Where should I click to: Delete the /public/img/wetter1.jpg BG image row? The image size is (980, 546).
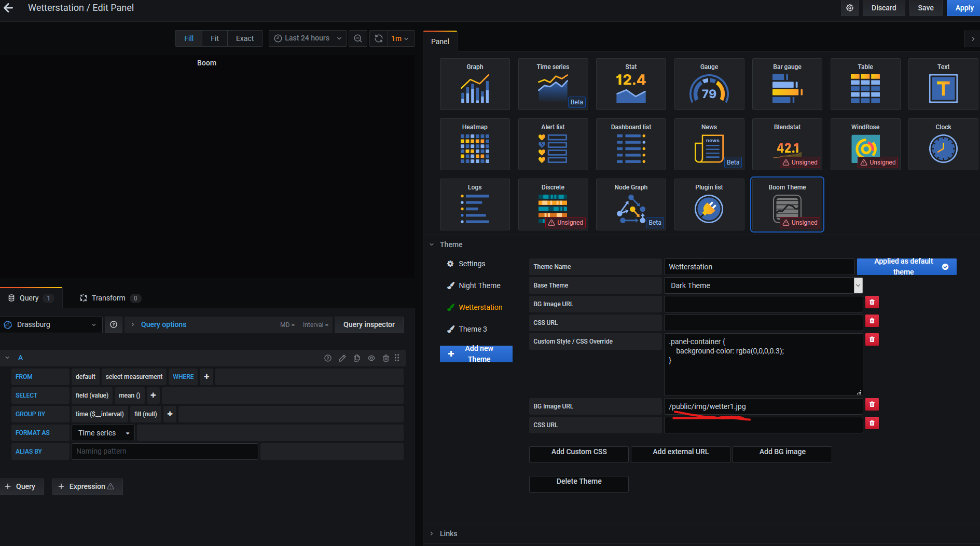click(x=872, y=404)
